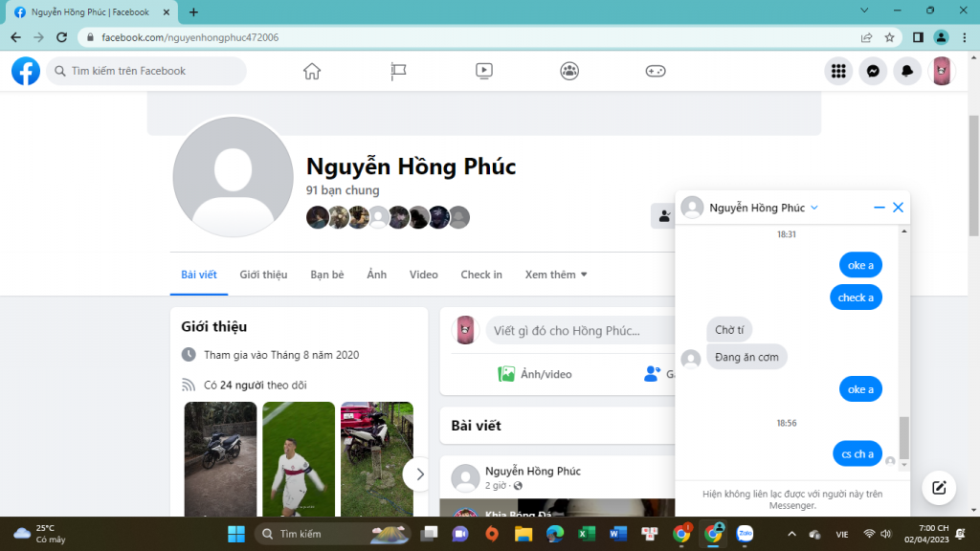The width and height of the screenshot is (980, 551).
Task: Switch to the Ảnh tab
Action: [x=376, y=275]
